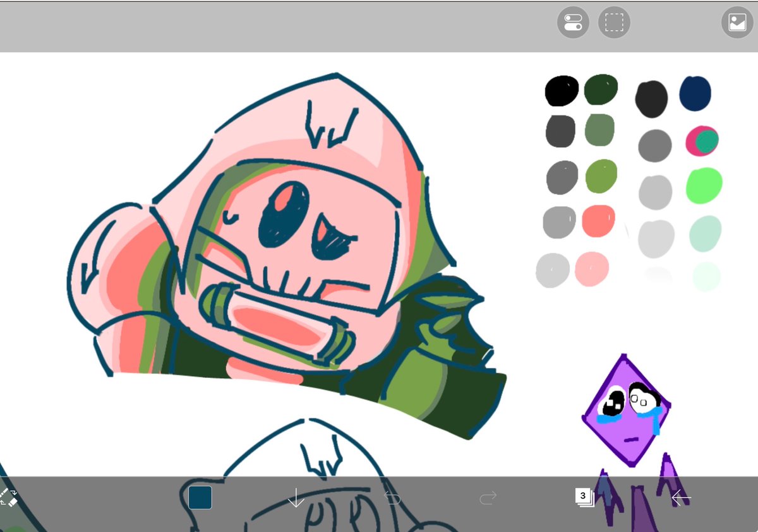Go back with the left arrow icon
This screenshot has width=758, height=532.
point(681,498)
